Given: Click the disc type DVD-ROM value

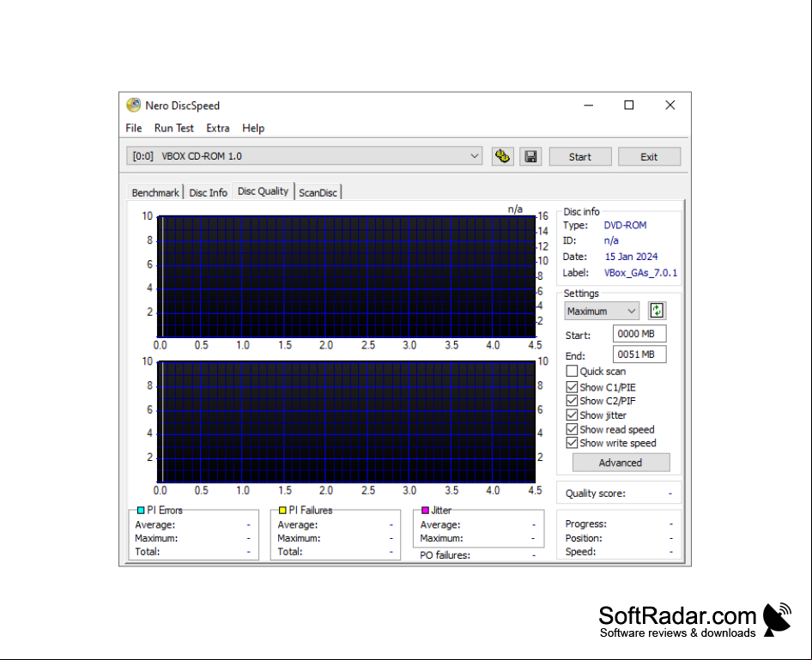Looking at the screenshot, I should pos(625,225).
